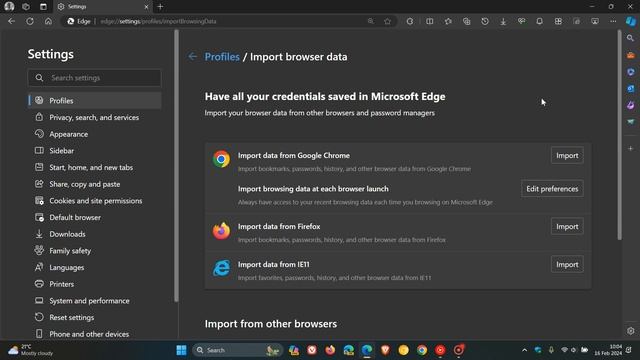Open the notifications bell in the toolbar
640x360 pixels.
(x=539, y=21)
